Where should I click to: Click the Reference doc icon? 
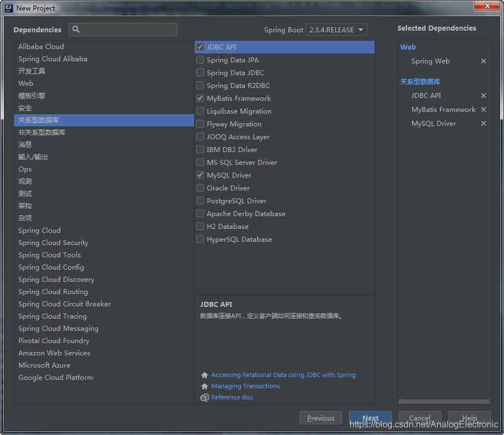click(205, 398)
